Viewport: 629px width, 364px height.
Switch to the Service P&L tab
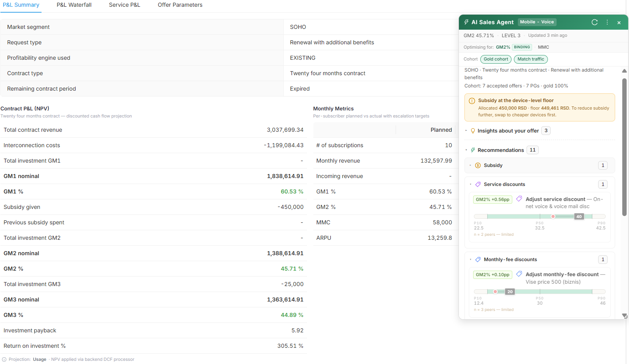[125, 5]
